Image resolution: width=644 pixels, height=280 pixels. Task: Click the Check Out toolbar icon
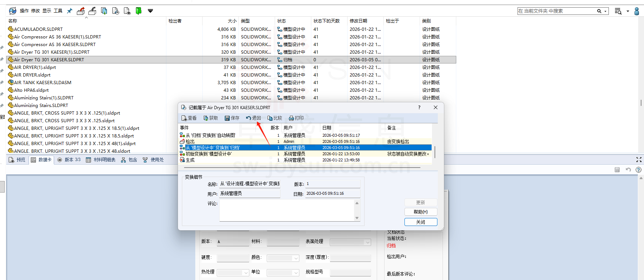click(x=81, y=11)
